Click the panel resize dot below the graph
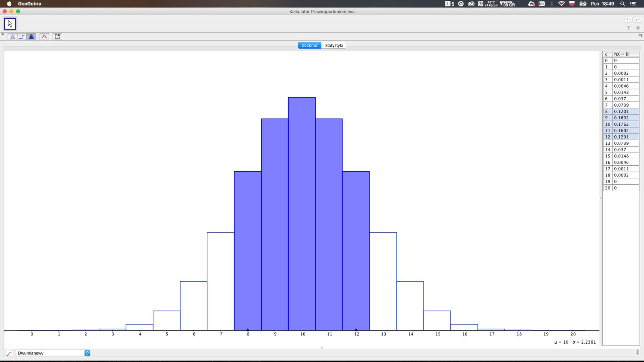 coord(322,347)
